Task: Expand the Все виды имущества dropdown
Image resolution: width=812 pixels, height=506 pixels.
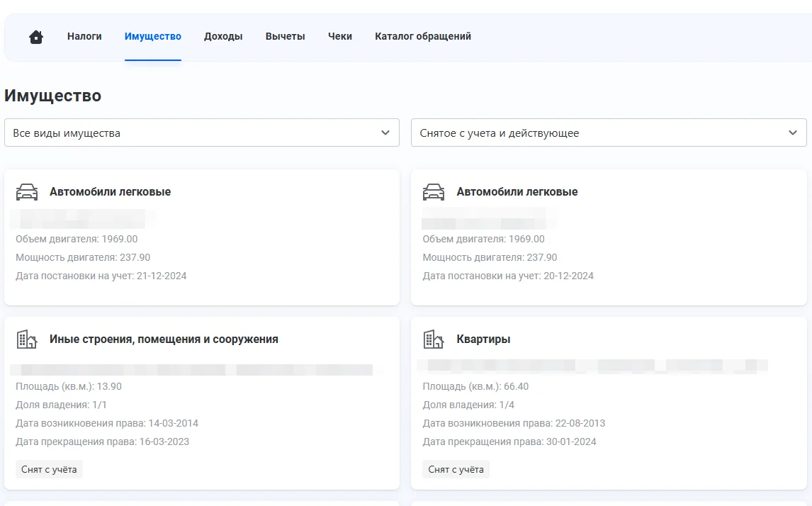Action: click(201, 133)
